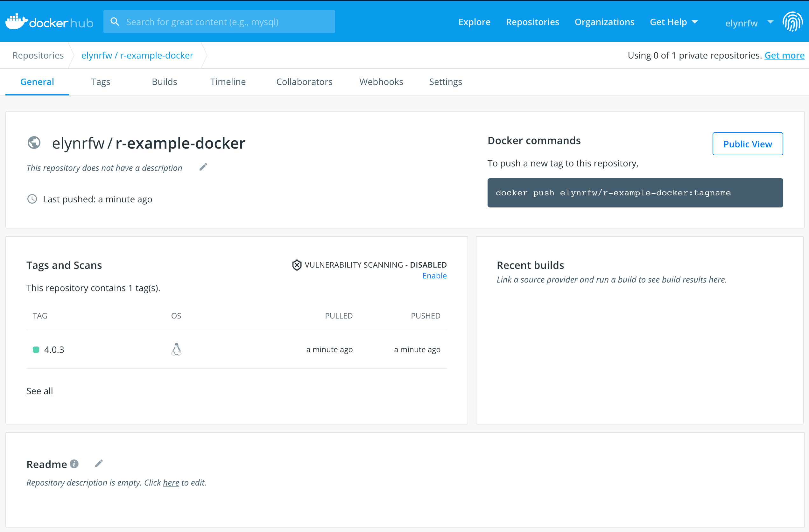Image resolution: width=809 pixels, height=532 pixels.
Task: Click 'here' link to edit readme
Action: [171, 482]
